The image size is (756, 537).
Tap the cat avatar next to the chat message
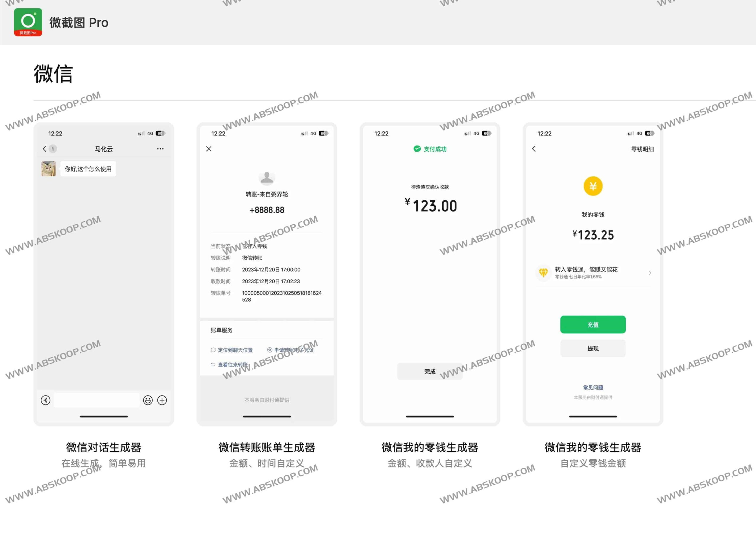tap(48, 169)
